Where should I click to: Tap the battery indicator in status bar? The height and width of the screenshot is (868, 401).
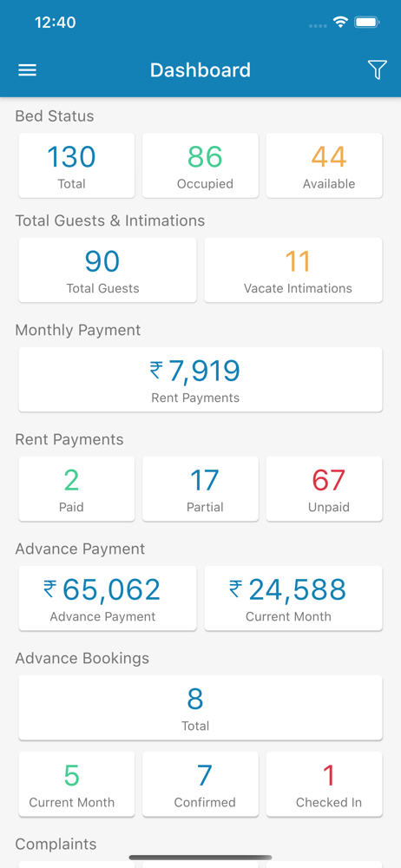(366, 23)
